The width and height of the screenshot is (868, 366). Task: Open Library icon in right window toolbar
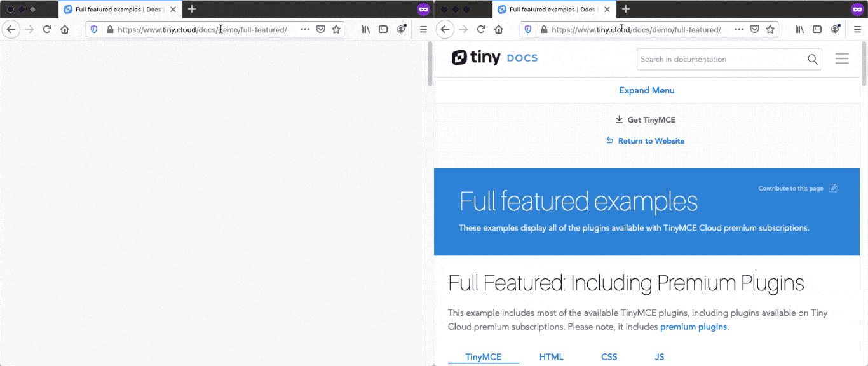[x=800, y=29]
